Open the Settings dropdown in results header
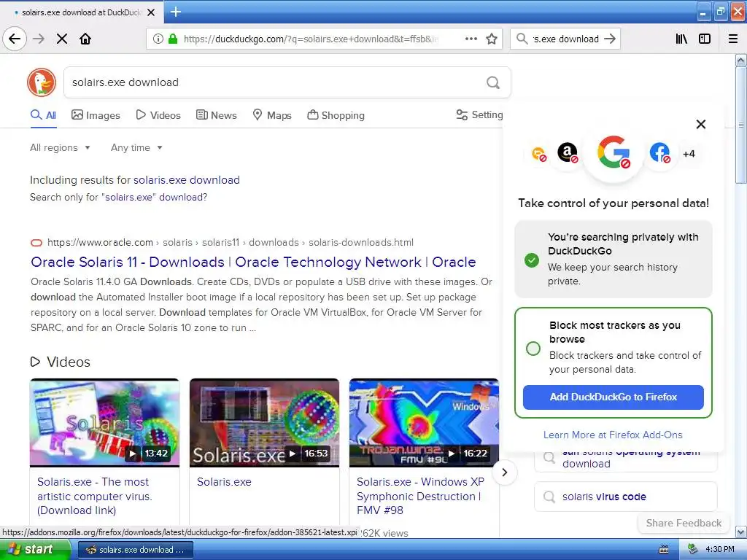 click(480, 114)
